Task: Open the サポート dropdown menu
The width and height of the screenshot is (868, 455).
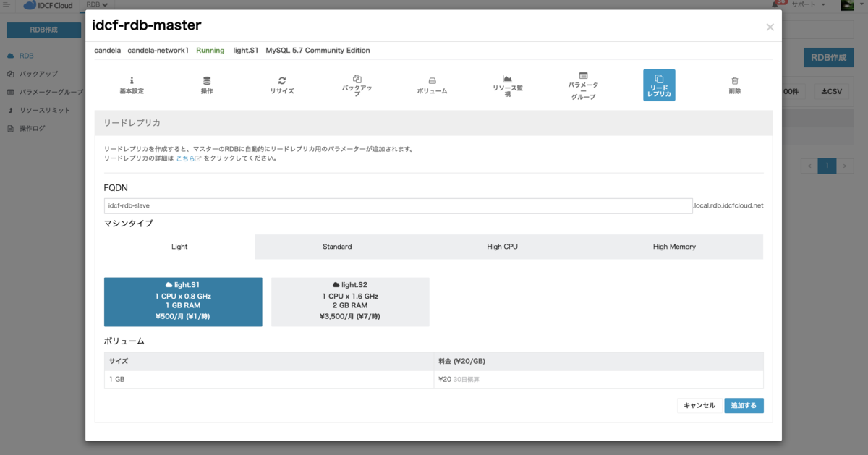Action: (809, 4)
